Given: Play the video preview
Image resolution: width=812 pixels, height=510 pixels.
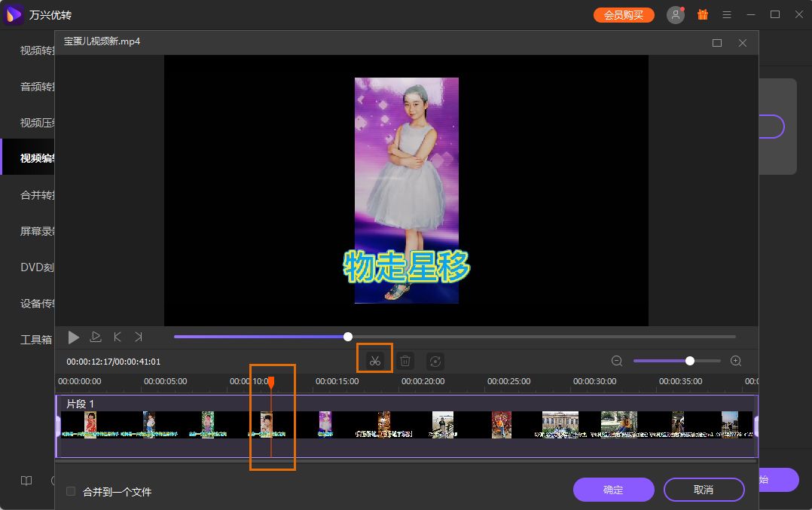Looking at the screenshot, I should [74, 337].
